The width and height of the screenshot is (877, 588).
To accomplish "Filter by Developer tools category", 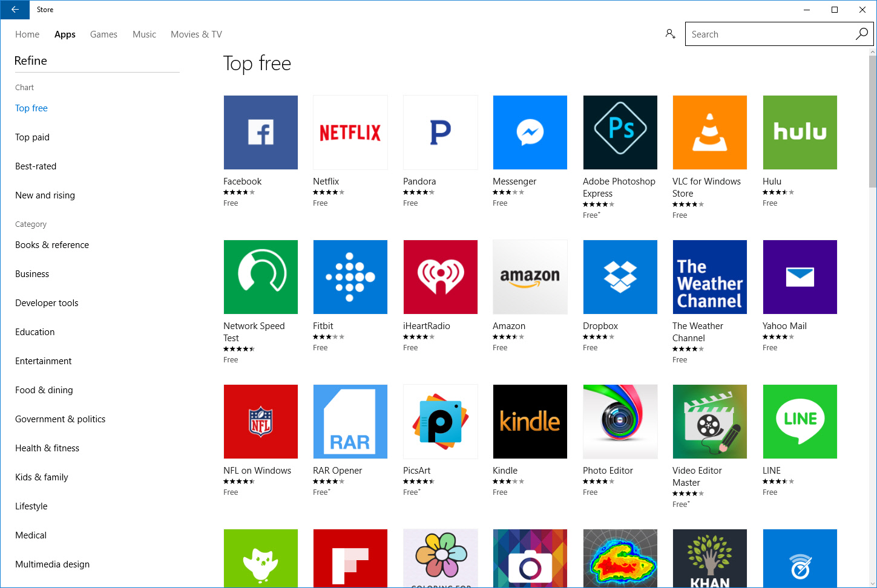I will pyautogui.click(x=47, y=303).
